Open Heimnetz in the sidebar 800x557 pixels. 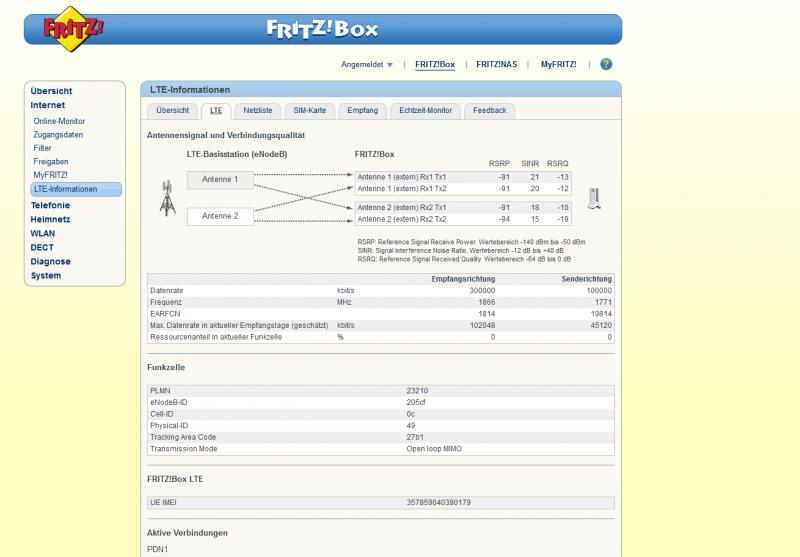[x=50, y=219]
